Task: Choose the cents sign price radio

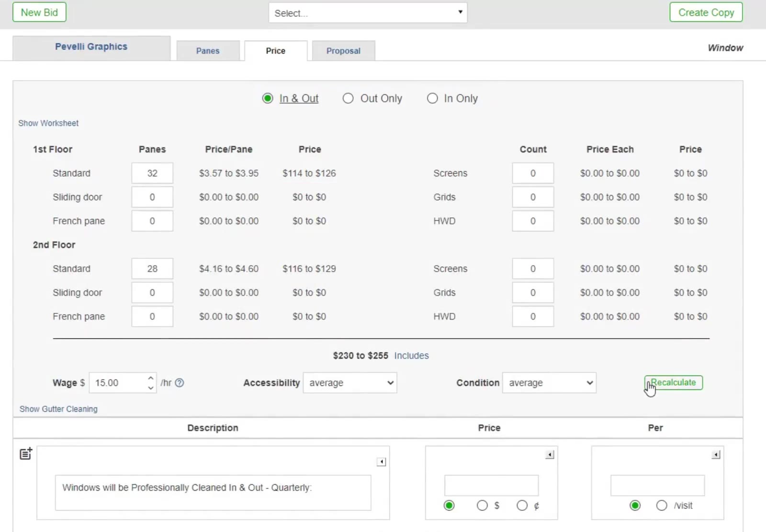Action: [522, 505]
